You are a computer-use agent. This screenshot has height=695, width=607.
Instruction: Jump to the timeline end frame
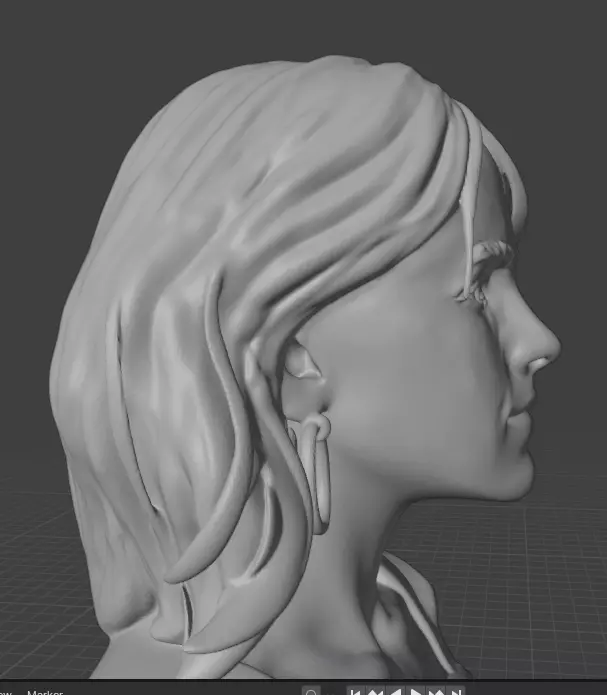click(x=455, y=691)
